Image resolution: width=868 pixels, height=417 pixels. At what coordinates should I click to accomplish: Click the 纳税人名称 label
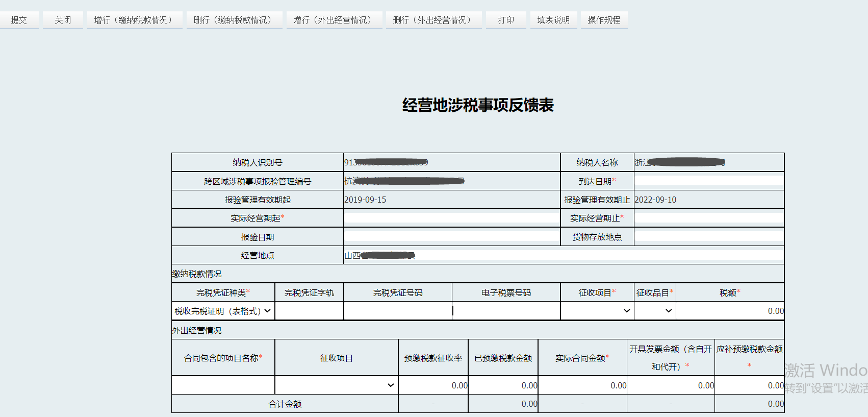click(597, 162)
